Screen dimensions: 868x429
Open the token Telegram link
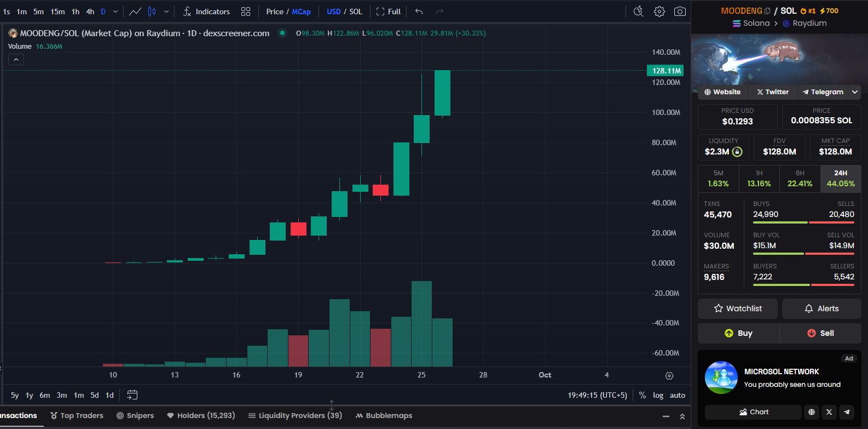pos(823,92)
